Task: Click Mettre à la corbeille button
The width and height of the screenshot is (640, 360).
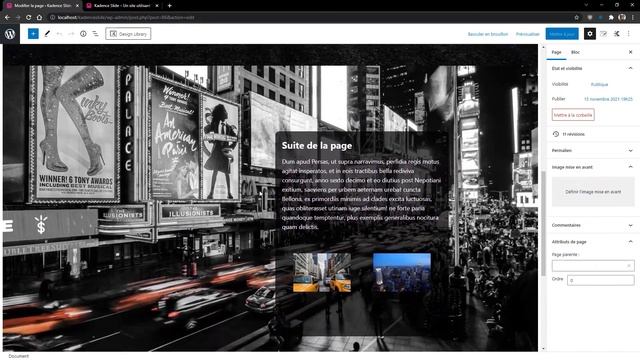Action: [573, 115]
